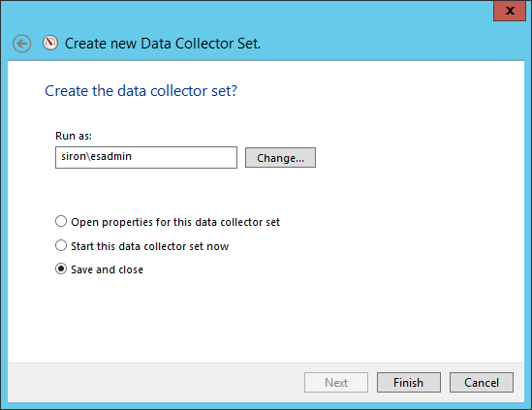Click the 'Create new Data Collector Set.' title

click(163, 44)
